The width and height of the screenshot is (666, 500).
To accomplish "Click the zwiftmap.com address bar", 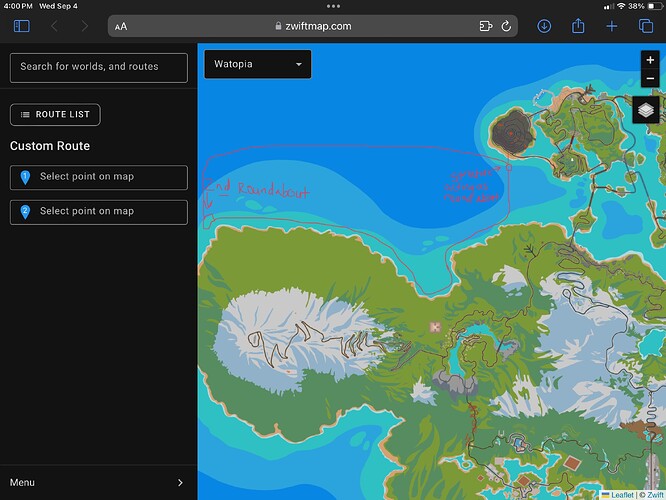I will [x=313, y=26].
